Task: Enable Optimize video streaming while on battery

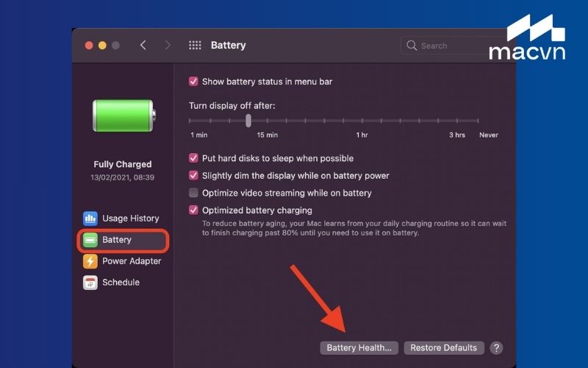Action: [x=193, y=193]
